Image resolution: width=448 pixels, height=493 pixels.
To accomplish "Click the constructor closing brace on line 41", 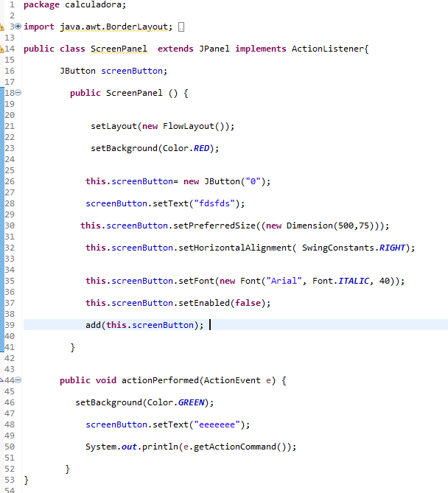I will 73,347.
